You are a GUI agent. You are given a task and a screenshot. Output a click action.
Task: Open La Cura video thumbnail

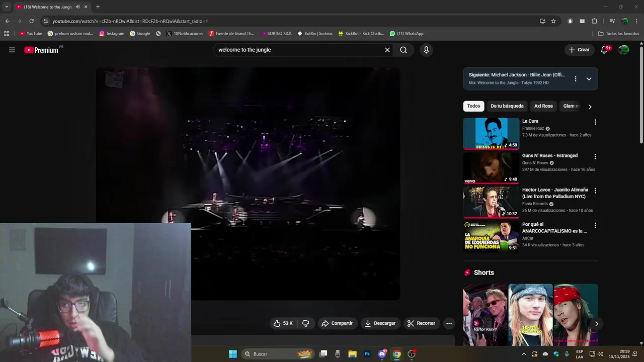[491, 134]
